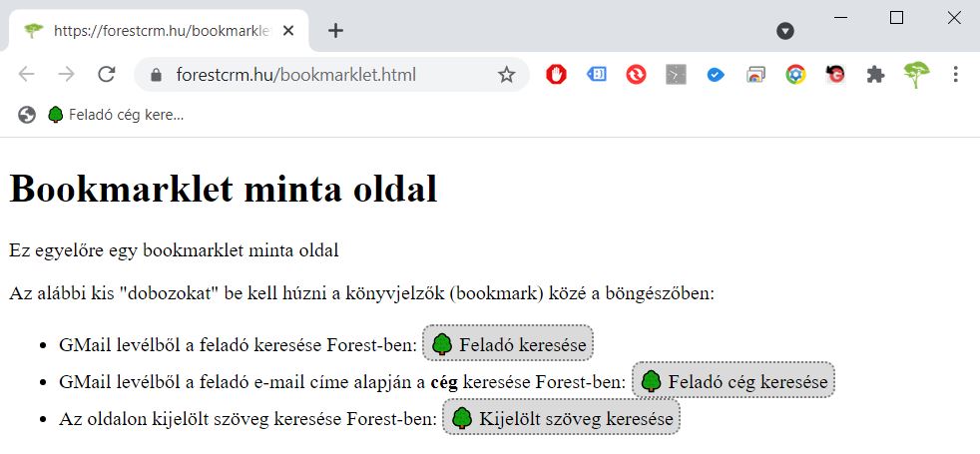Click the gray clock extension icon
The width and height of the screenshot is (980, 454).
point(676,75)
